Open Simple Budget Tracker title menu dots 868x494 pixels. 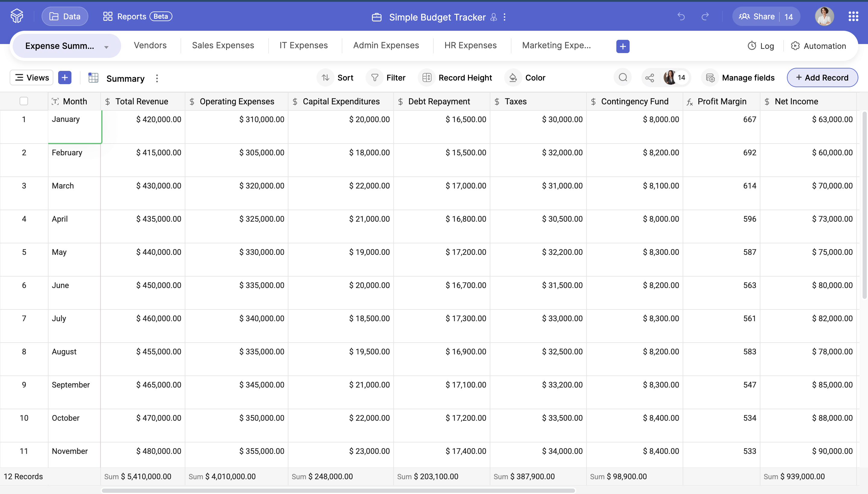505,17
